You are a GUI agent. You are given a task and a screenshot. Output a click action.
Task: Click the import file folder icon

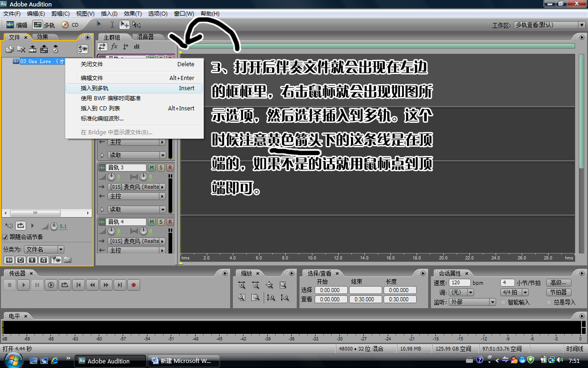click(x=10, y=49)
